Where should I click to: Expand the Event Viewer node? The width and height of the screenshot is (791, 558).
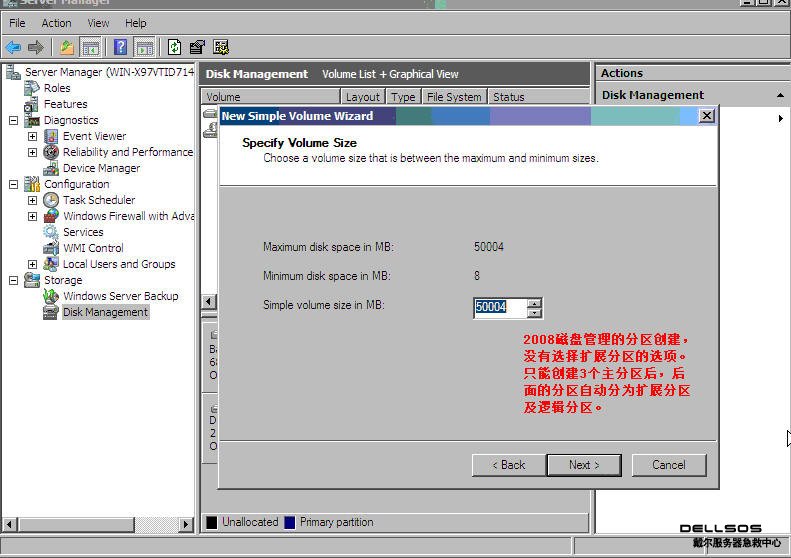[32, 136]
